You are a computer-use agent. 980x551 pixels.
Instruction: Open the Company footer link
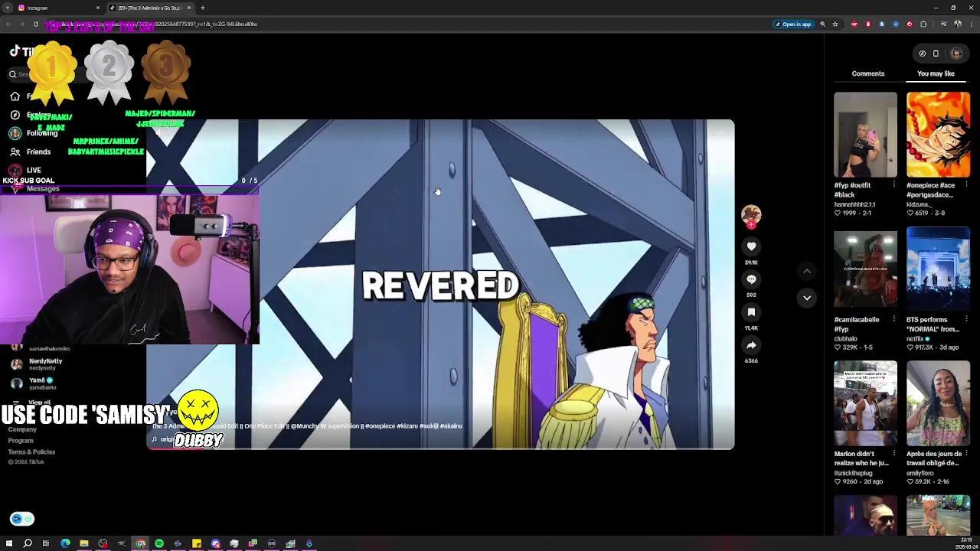[x=22, y=430]
